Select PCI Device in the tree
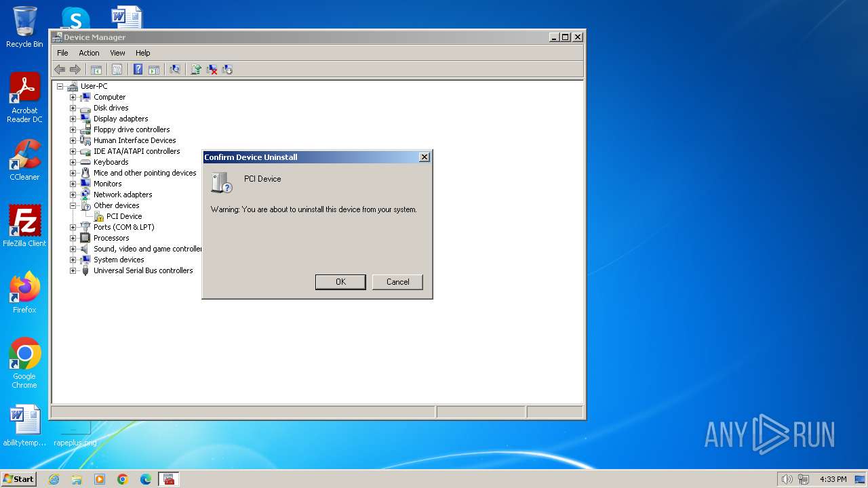This screenshot has width=868, height=488. [124, 216]
